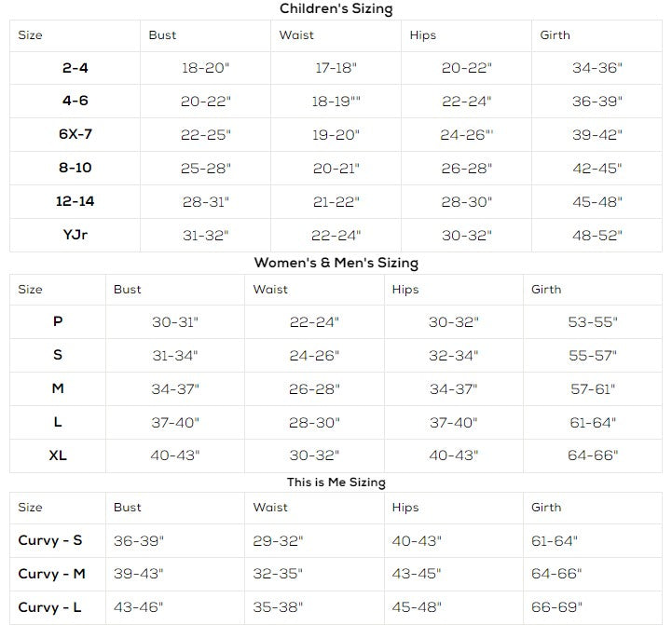Click the This is Me Sizing heading
This screenshot has height=625, width=672.
pyautogui.click(x=336, y=482)
